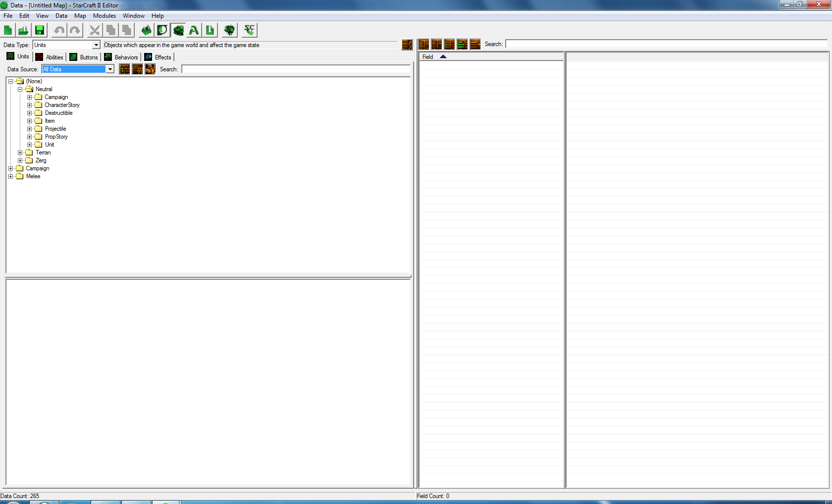Viewport: 832px width, 504px height.
Task: Open the Data Source dropdown
Action: [x=110, y=69]
